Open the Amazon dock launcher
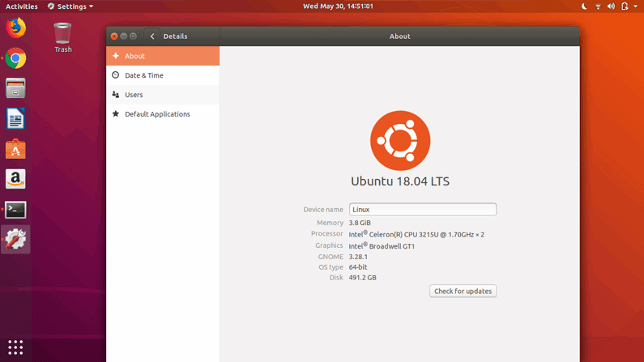 pyautogui.click(x=15, y=179)
